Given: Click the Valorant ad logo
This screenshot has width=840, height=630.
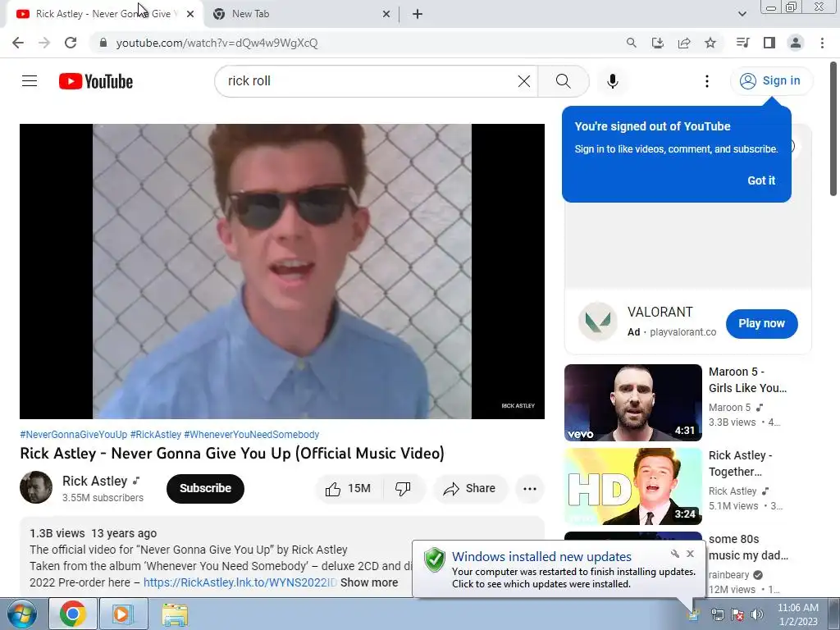Looking at the screenshot, I should (x=597, y=322).
